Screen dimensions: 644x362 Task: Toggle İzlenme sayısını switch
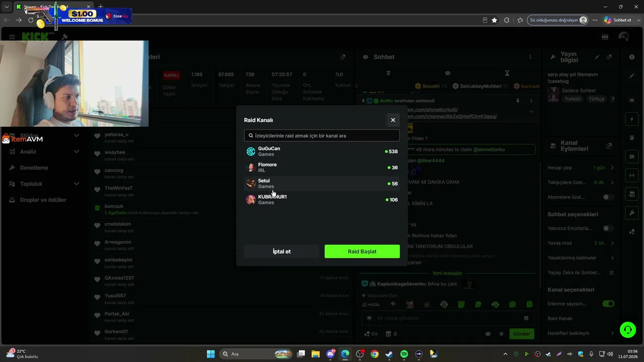click(608, 304)
